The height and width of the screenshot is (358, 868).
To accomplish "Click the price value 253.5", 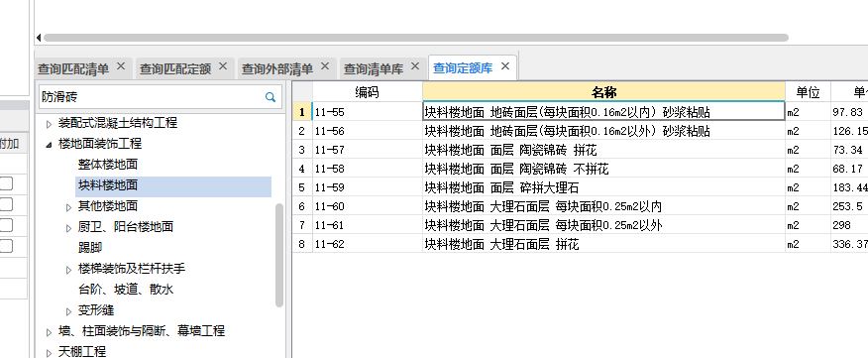I will point(847,206).
